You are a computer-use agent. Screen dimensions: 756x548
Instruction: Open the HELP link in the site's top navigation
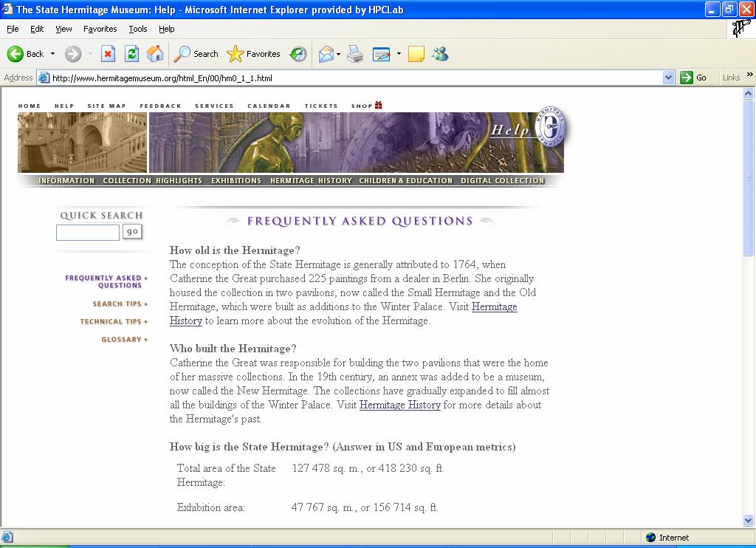(x=64, y=106)
